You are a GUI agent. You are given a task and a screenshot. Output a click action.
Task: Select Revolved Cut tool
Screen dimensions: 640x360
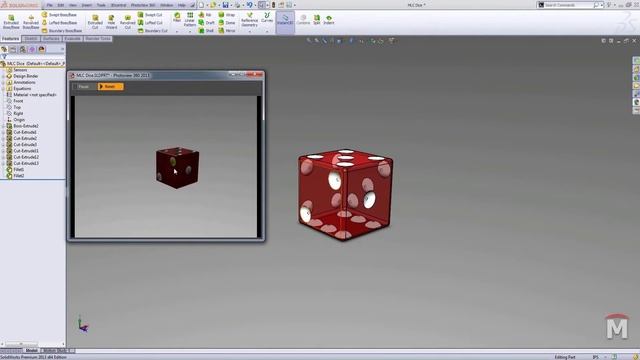[127, 21]
